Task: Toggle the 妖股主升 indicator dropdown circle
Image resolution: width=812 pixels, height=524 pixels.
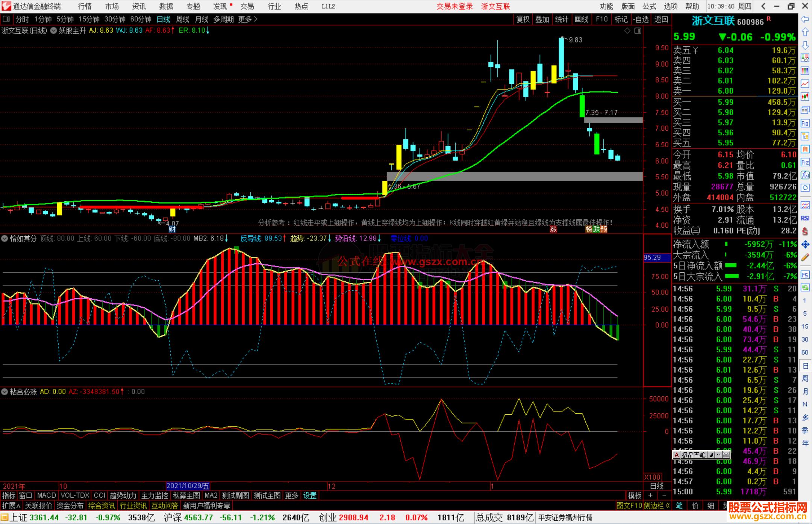Action: [x=53, y=31]
